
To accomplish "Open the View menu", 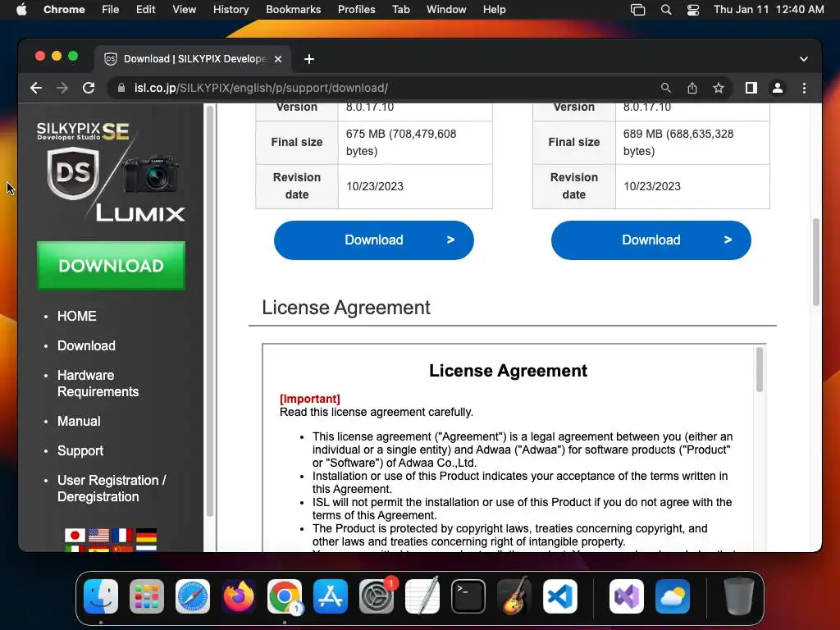I will 184,10.
